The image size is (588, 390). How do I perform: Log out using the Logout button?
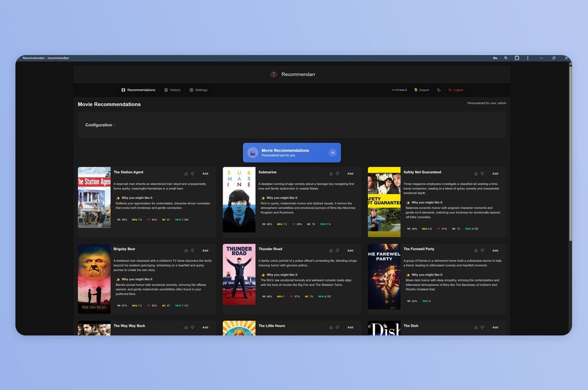456,90
